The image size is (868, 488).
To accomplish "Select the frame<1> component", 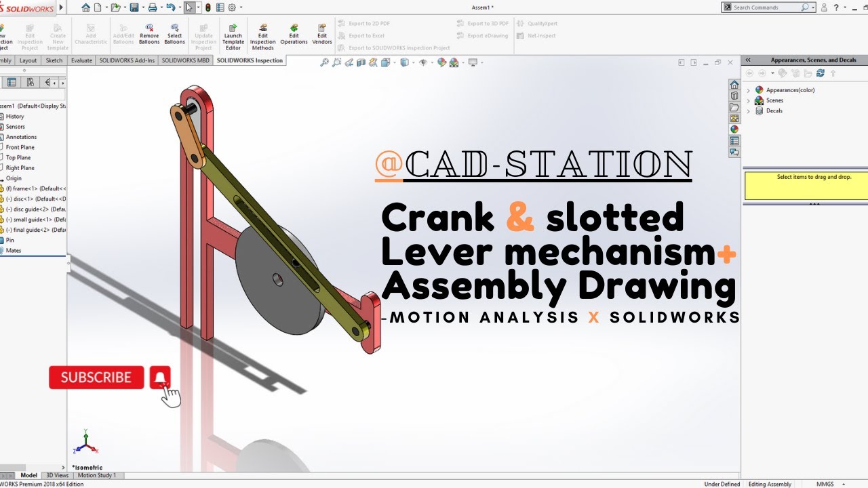I will pos(33,188).
